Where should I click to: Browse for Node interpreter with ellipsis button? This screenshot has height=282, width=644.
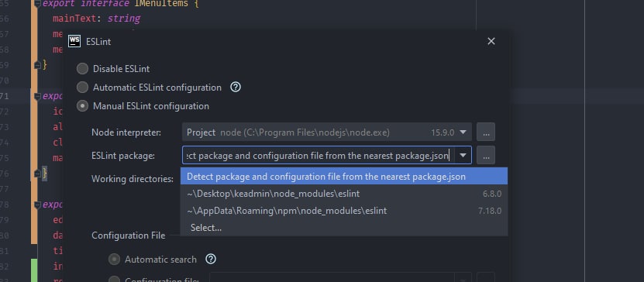click(486, 132)
